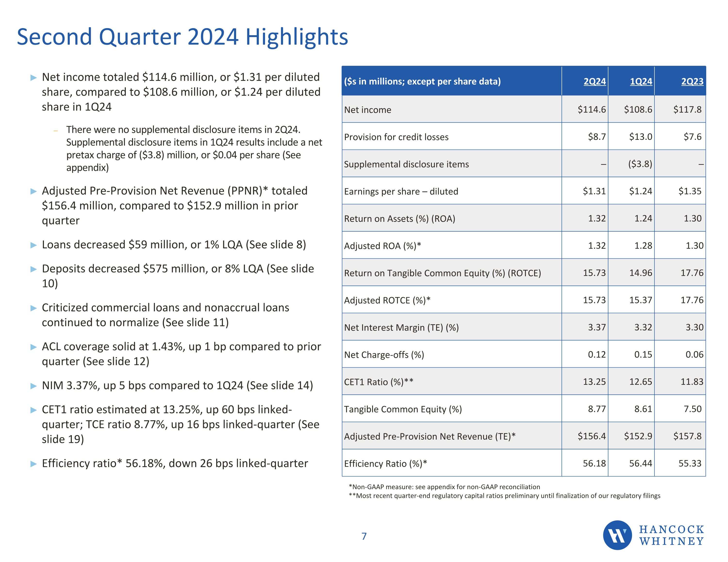Click the arrow bullet beside Net income totaled
Image resolution: width=728 pixels, height=562 pixels.
tap(33, 78)
